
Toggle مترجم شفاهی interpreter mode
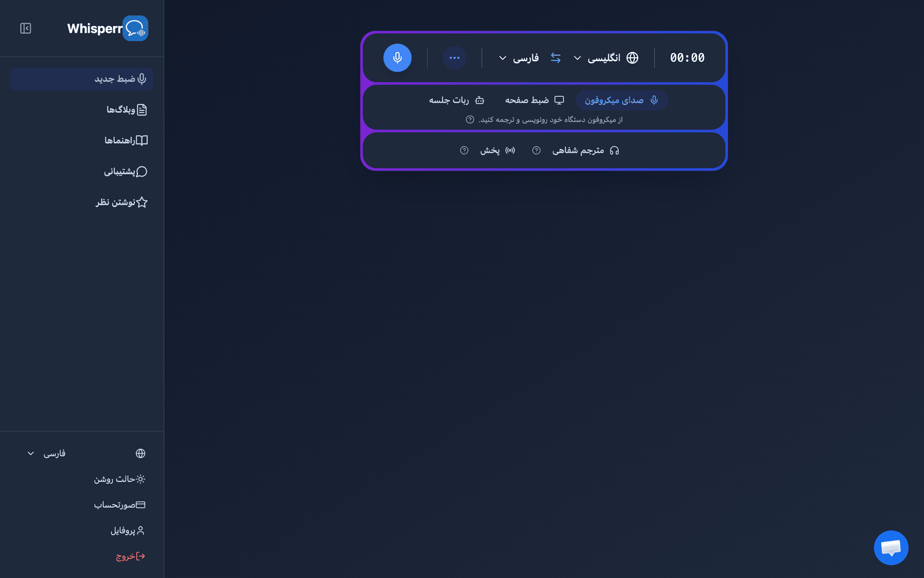click(x=586, y=150)
